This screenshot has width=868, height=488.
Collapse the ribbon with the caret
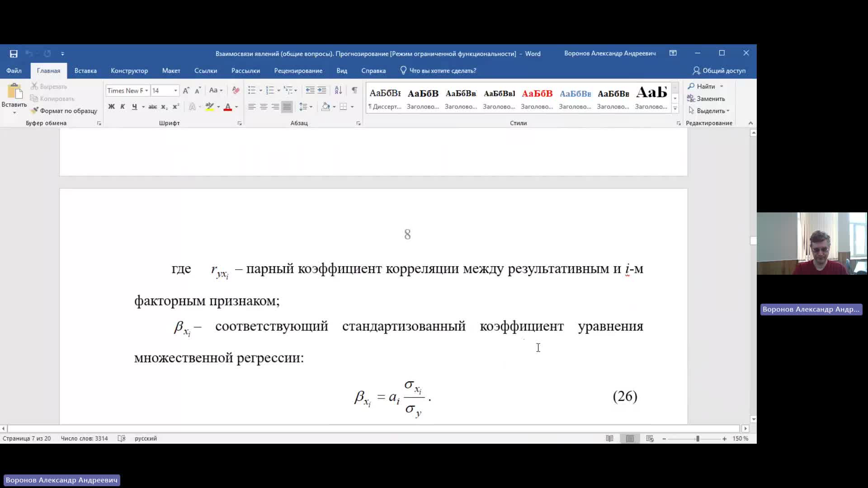750,123
